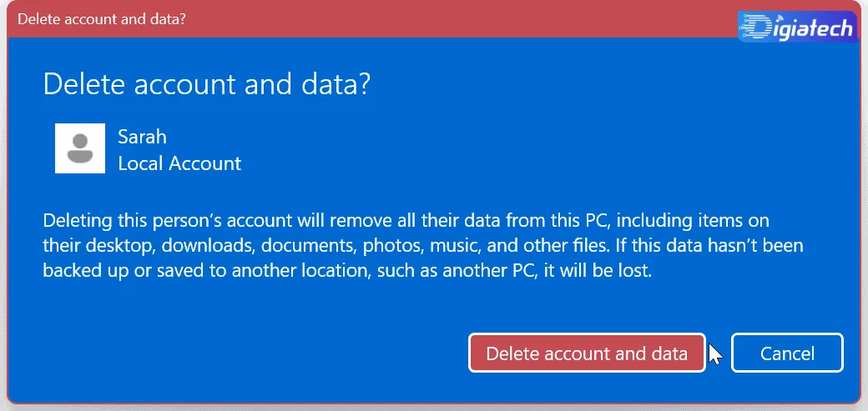Screen dimensions: 868x411
Task: Click the large 'Delete account and data?' heading
Action: [206, 85]
